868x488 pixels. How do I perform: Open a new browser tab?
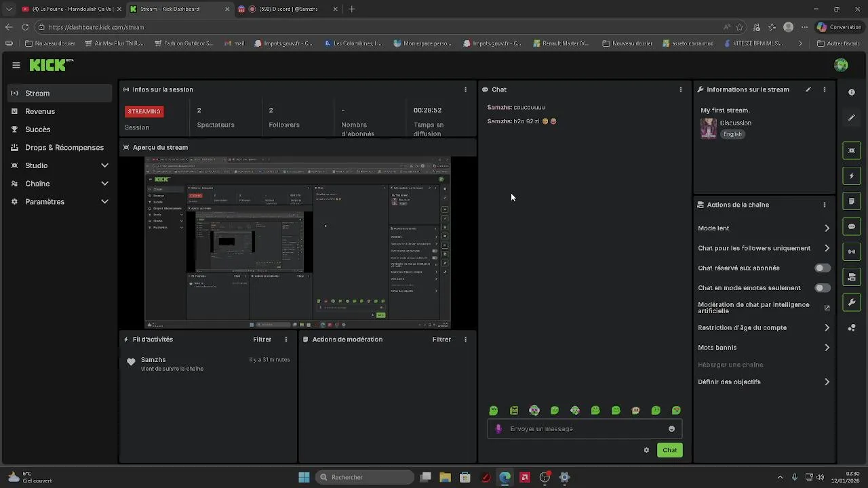(x=351, y=9)
